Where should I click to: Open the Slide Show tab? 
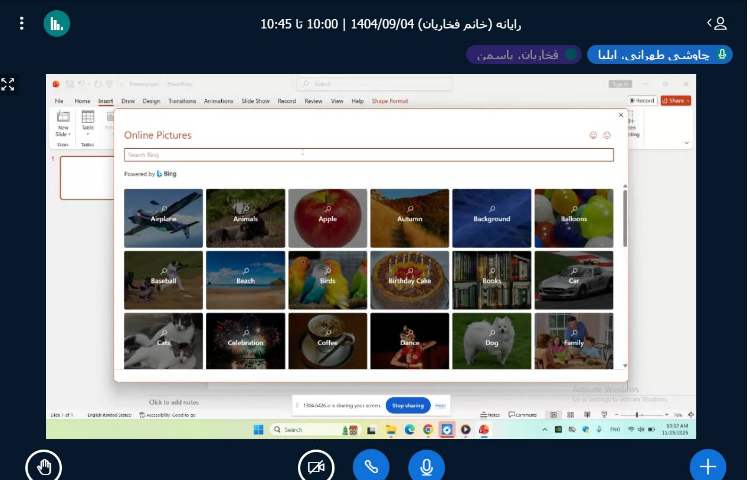click(x=255, y=101)
